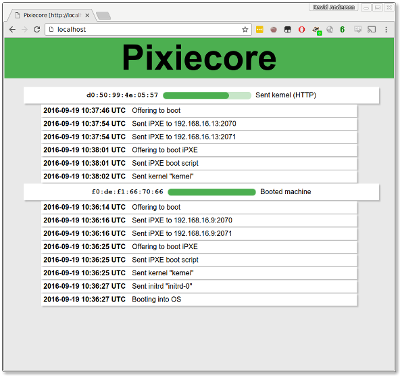
Task: Open the Chrome three-dot menu
Action: point(386,30)
